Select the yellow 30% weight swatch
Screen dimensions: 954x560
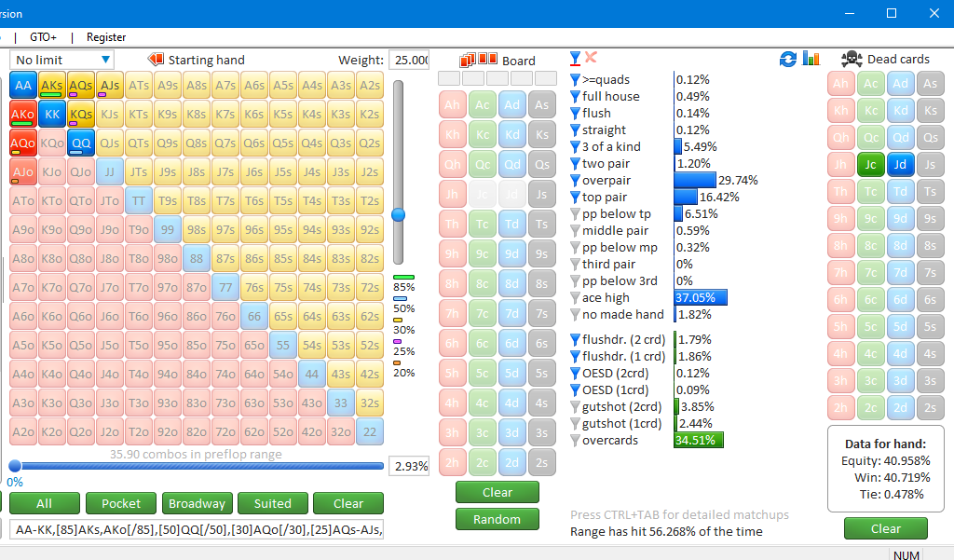click(397, 321)
